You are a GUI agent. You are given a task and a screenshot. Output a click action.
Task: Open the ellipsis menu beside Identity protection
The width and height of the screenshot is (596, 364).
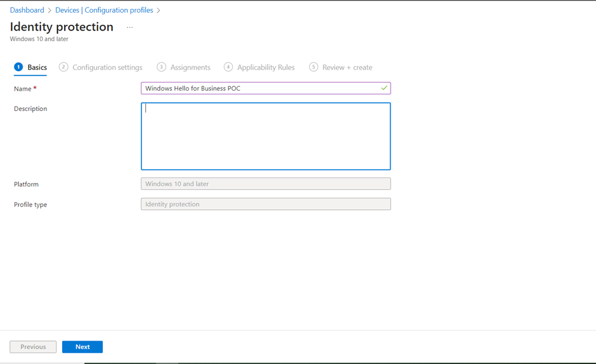pyautogui.click(x=129, y=27)
